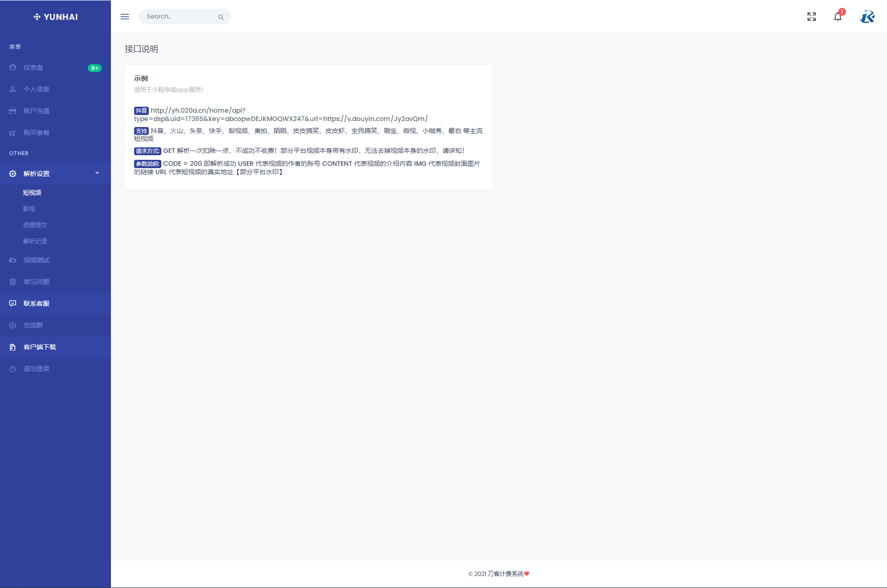Open 解析记录 submenu item
Image resolution: width=887 pixels, height=588 pixels.
35,241
